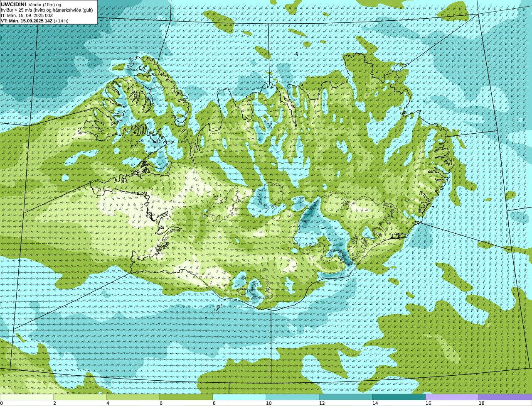This screenshot has width=532, height=406.
Task: Click the legend scale label '4'
Action: [108, 403]
